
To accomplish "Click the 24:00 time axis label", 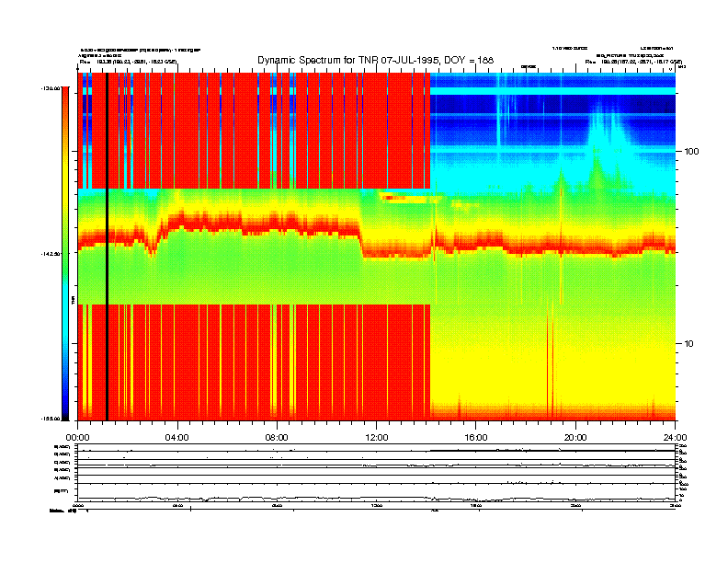I will 675,438.
